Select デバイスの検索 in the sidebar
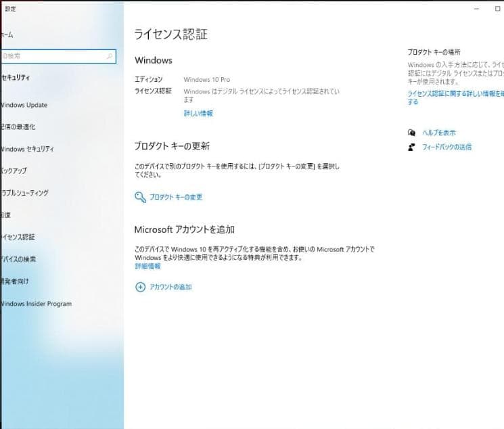This screenshot has height=429, width=504. [18, 259]
